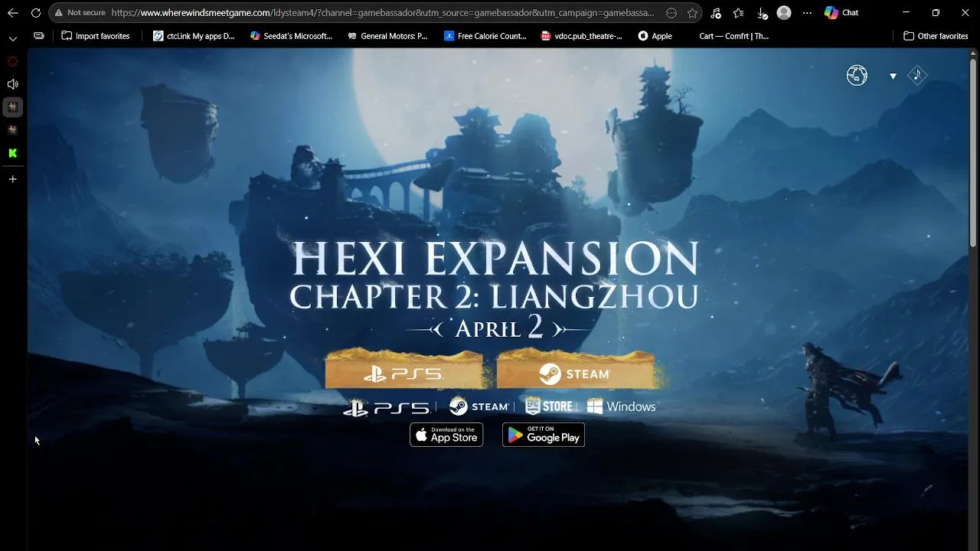Switch to the tab above green K
This screenshot has height=551, width=980.
coord(12,130)
